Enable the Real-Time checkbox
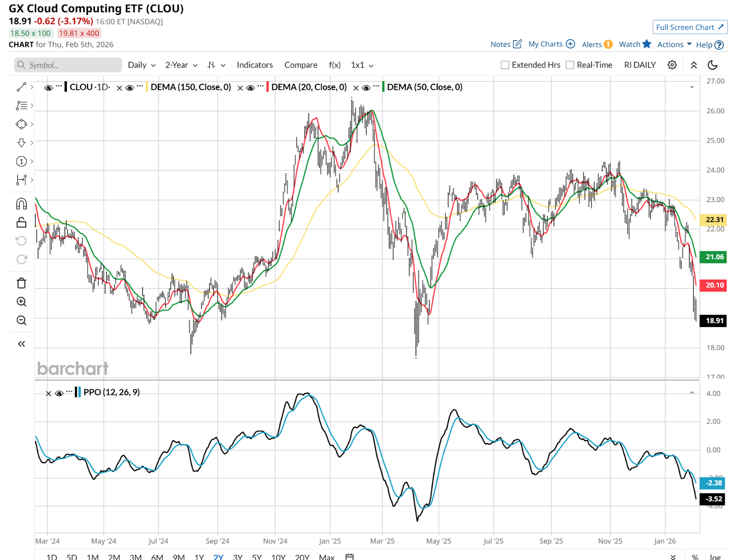Screen dimensions: 749x560 tap(570, 65)
